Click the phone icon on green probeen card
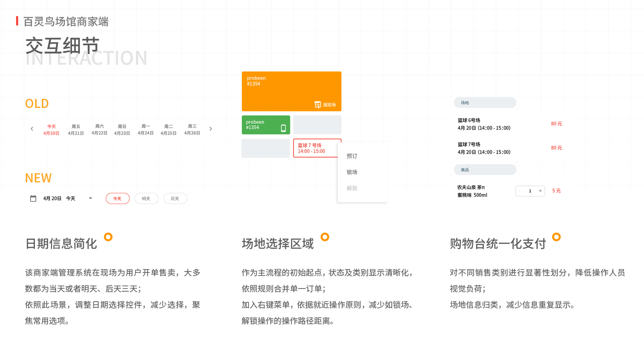Screen dimensions: 644x362 pyautogui.click(x=283, y=128)
